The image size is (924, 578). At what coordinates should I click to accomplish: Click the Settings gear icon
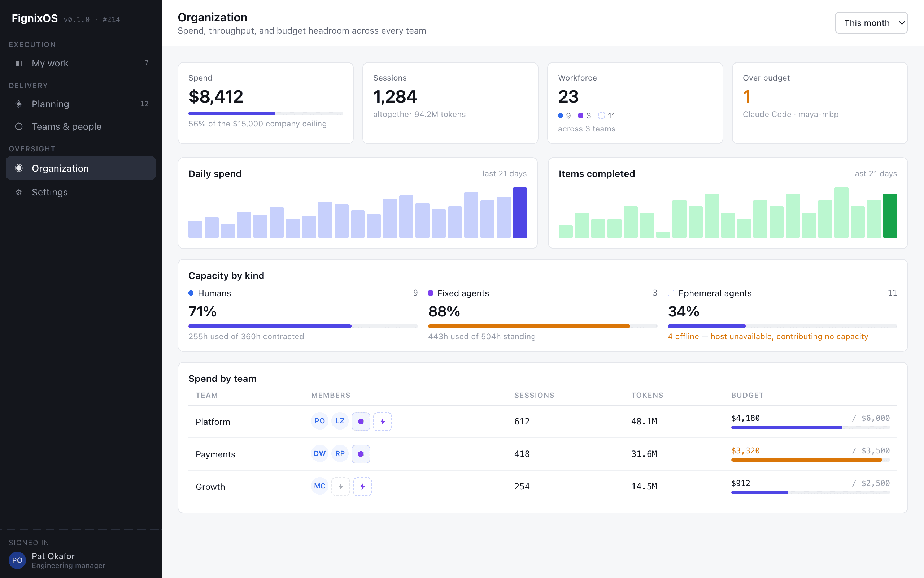click(x=19, y=192)
